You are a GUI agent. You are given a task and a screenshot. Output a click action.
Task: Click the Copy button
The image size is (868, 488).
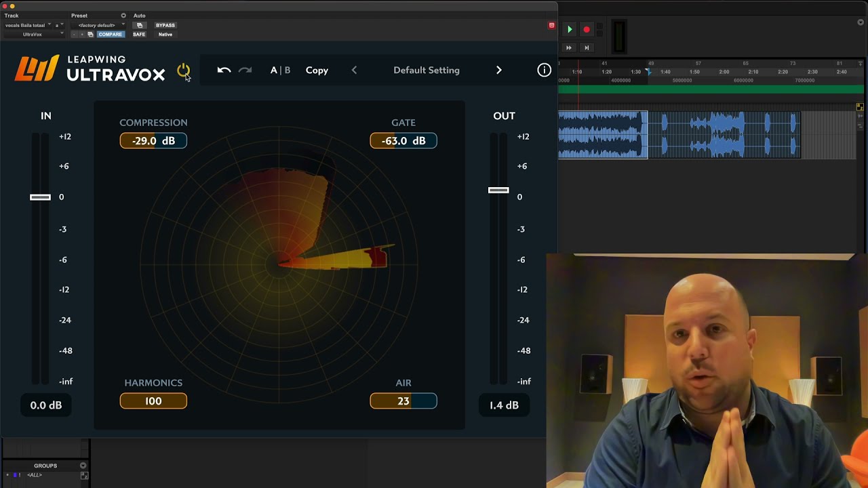317,70
